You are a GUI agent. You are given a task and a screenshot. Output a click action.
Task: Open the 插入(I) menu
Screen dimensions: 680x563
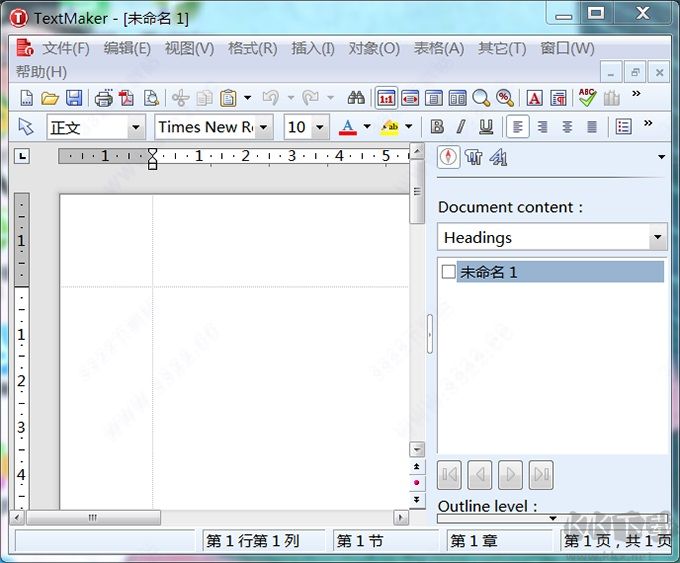(x=312, y=48)
